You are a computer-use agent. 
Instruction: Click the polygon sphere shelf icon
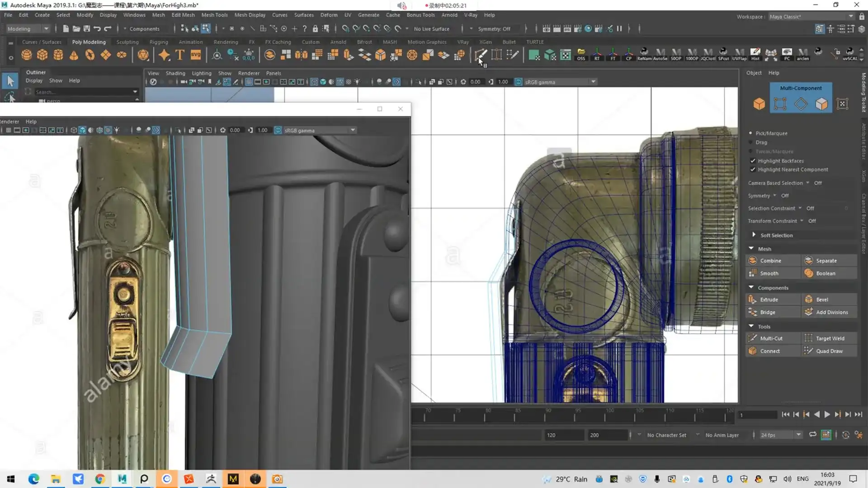tap(26, 55)
